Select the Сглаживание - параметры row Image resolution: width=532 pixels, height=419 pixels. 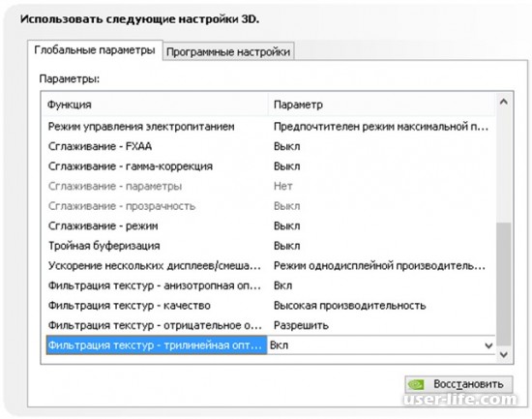point(271,186)
